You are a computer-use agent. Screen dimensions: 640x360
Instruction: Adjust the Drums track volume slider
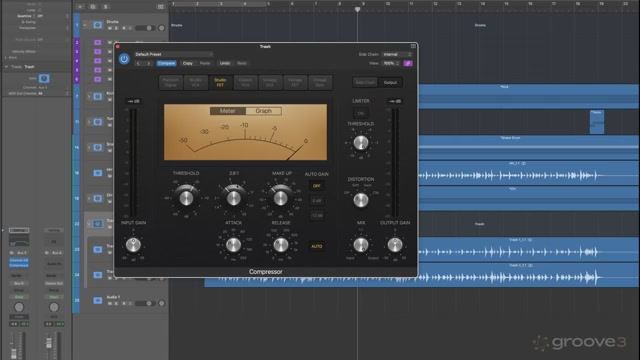coord(144,28)
